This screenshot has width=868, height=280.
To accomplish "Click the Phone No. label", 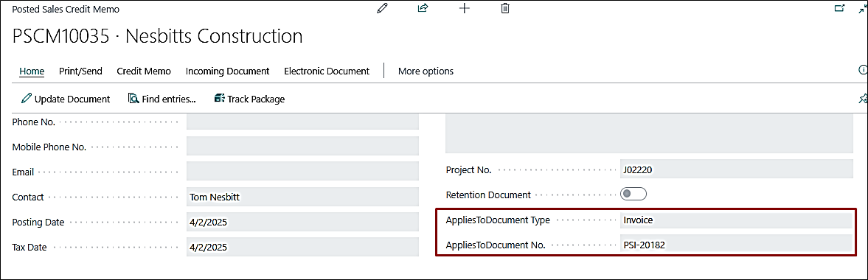I will pos(33,122).
